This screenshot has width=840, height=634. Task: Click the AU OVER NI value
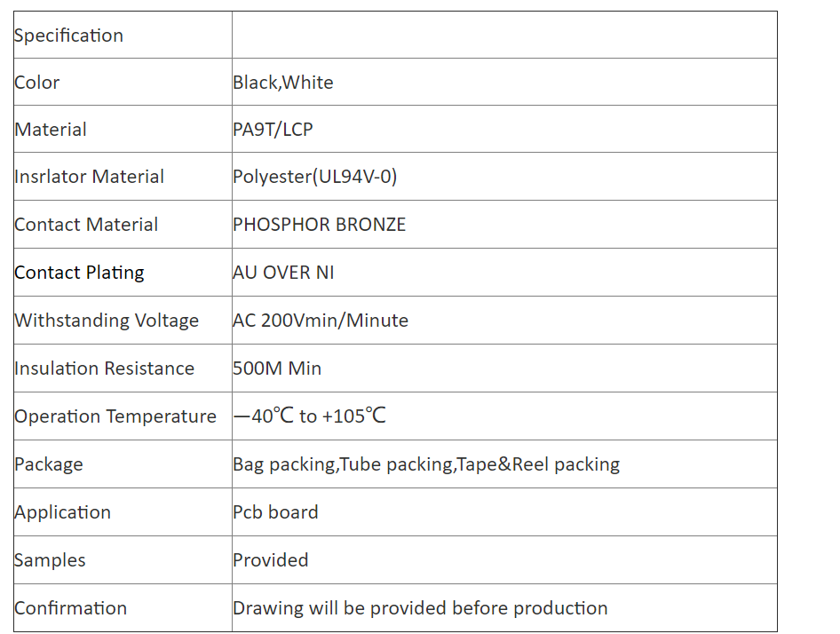(283, 273)
